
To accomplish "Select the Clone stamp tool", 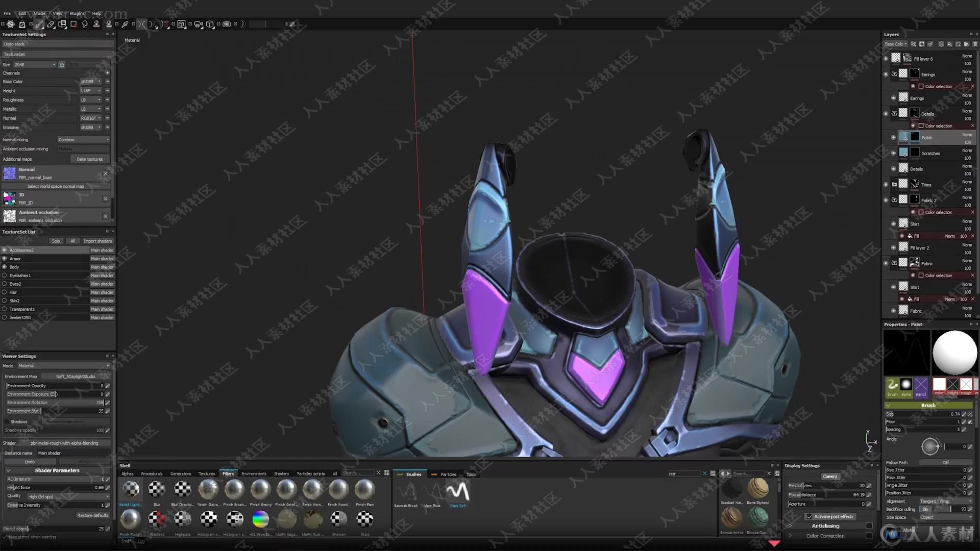I will pos(96,24).
